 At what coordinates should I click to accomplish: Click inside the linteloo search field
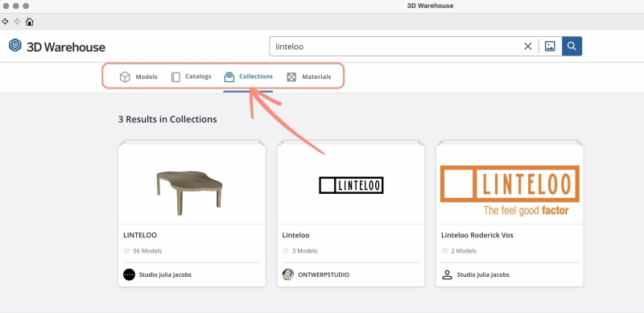point(394,47)
